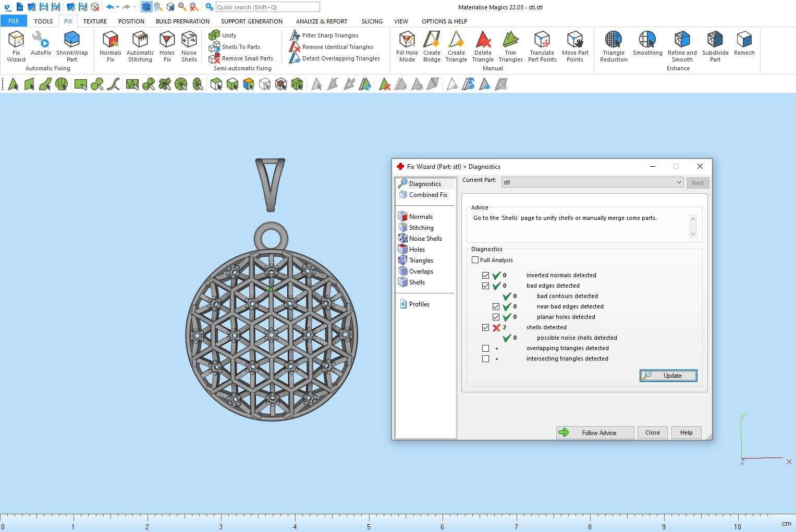Click the Delete Triangle tool
This screenshot has width=796, height=532.
pos(483,45)
